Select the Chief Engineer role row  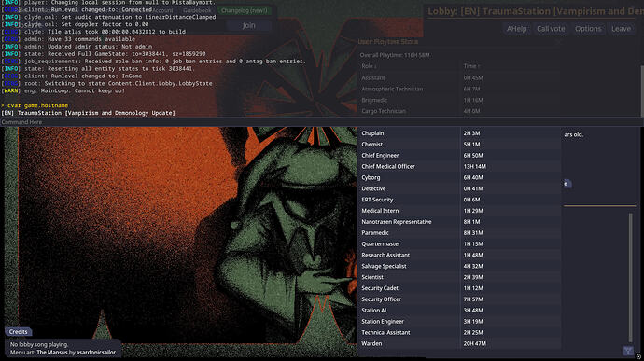(459, 156)
